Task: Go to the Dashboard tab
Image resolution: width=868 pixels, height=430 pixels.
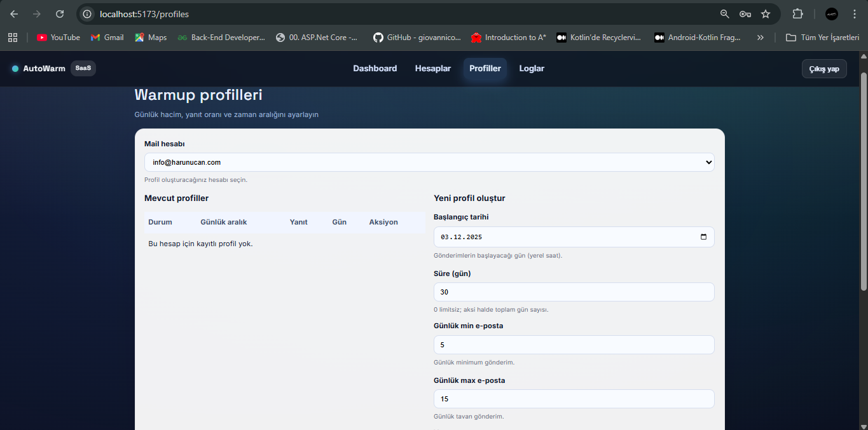Action: coord(375,69)
